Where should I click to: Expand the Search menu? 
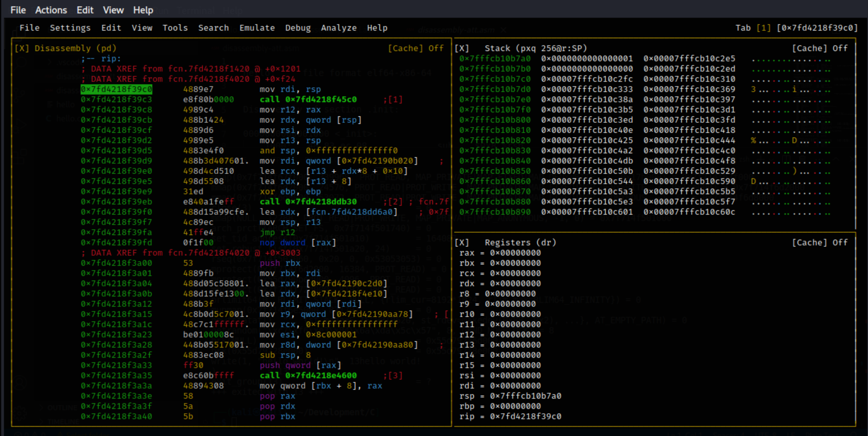[213, 28]
